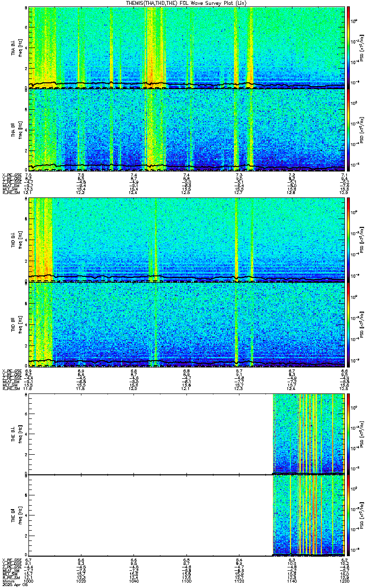Click the THA B-parallel PSD color bar

click(x=349, y=130)
